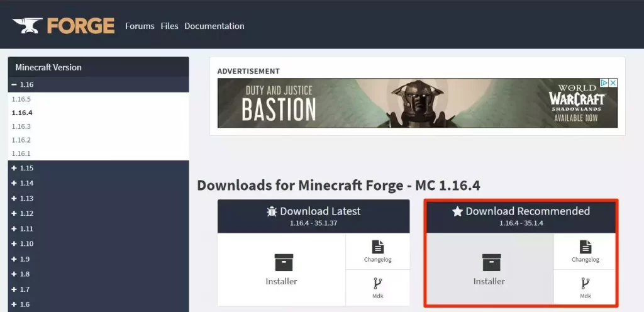Select Minecraft version 1.16.1

[x=21, y=153]
